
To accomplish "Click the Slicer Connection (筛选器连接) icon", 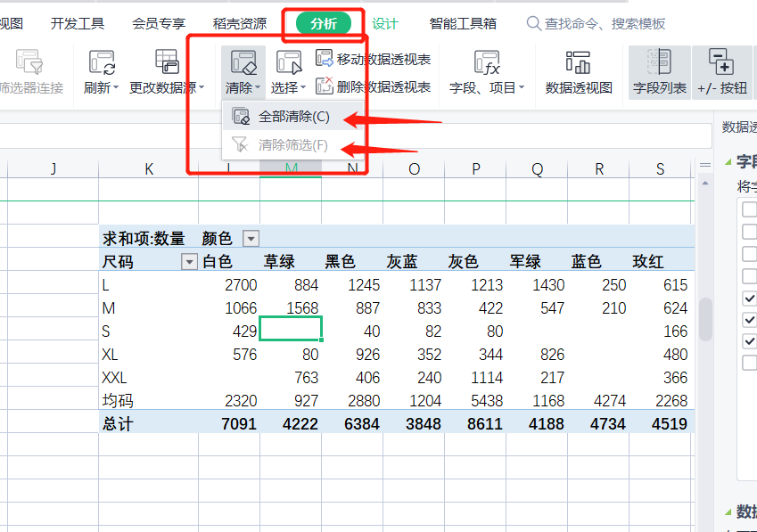I will pos(29,61).
